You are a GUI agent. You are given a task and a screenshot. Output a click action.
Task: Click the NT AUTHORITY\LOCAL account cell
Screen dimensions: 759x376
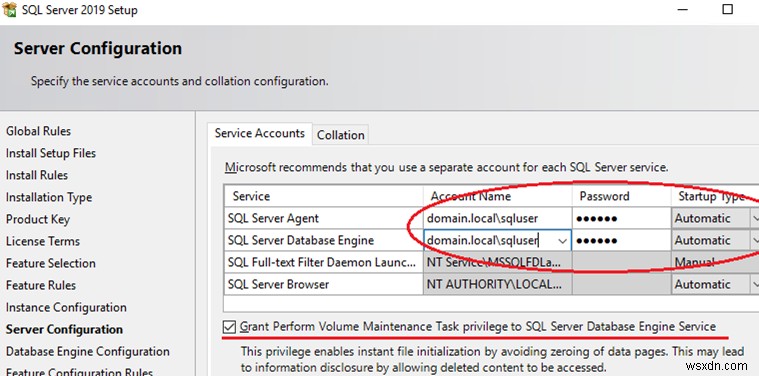click(x=498, y=285)
